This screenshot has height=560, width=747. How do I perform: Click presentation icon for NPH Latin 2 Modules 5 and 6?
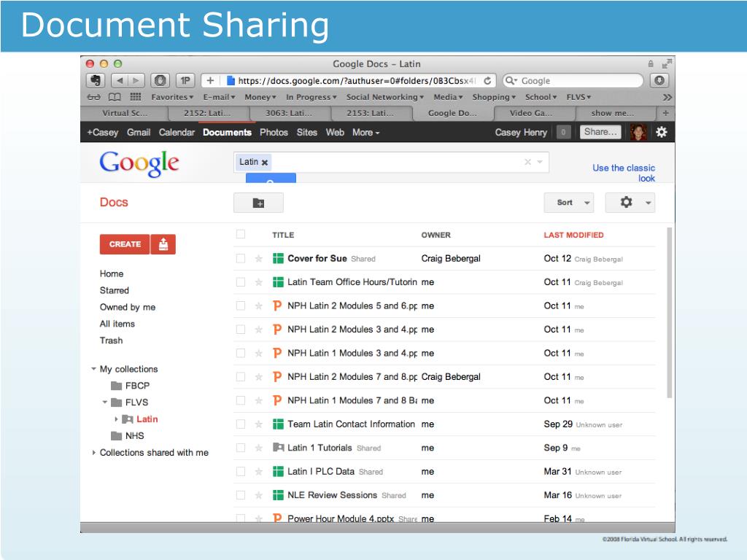277,306
